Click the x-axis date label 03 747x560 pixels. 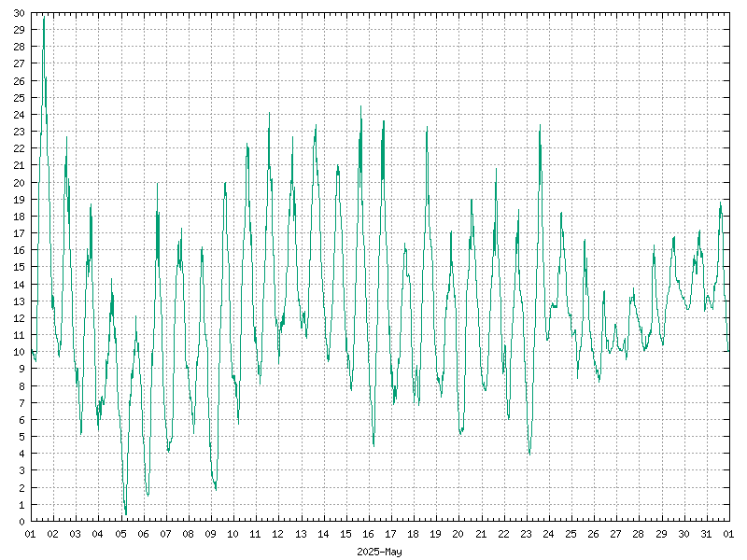coord(76,534)
